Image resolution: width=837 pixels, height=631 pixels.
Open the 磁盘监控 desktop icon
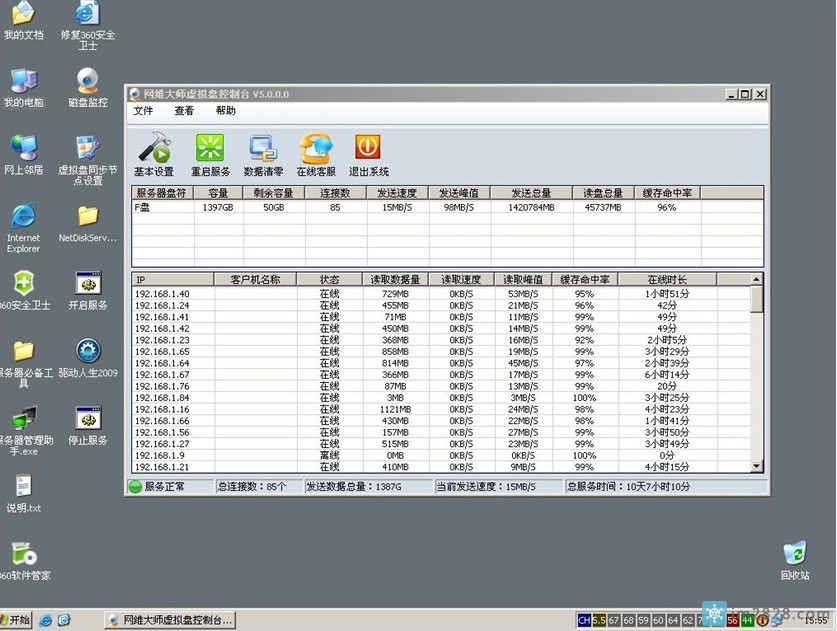tap(88, 87)
